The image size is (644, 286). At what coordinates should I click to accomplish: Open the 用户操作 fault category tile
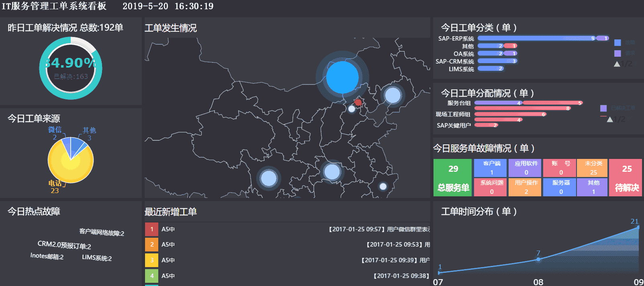coord(526,187)
